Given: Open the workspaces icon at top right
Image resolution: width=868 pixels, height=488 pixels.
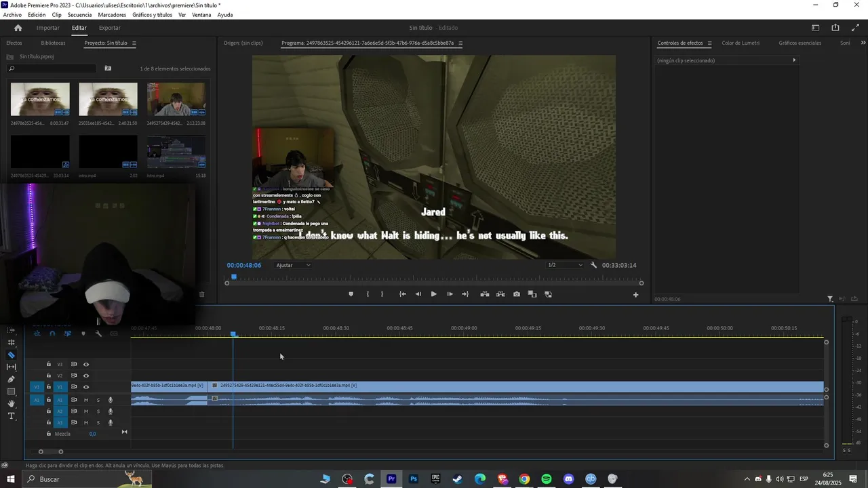Looking at the screenshot, I should click(816, 28).
